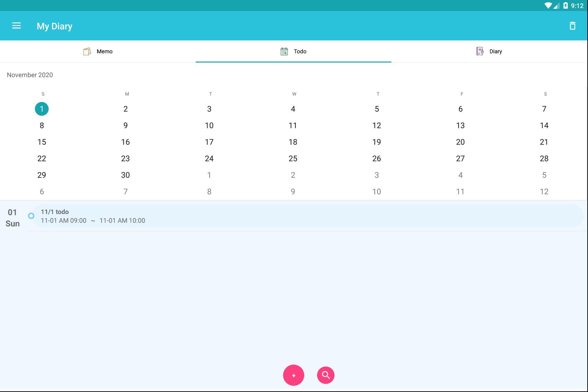Pick November 6 in first week row
This screenshot has height=392, width=588.
pos(460,109)
